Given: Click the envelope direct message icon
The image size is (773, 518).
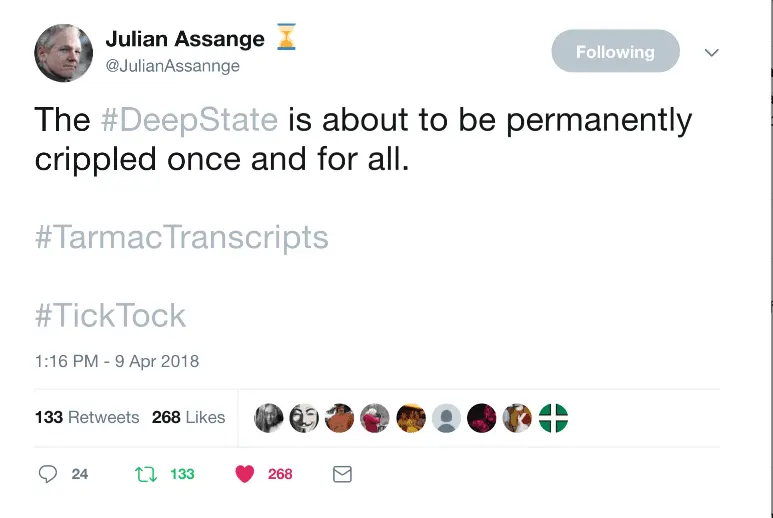Looking at the screenshot, I should click(342, 474).
